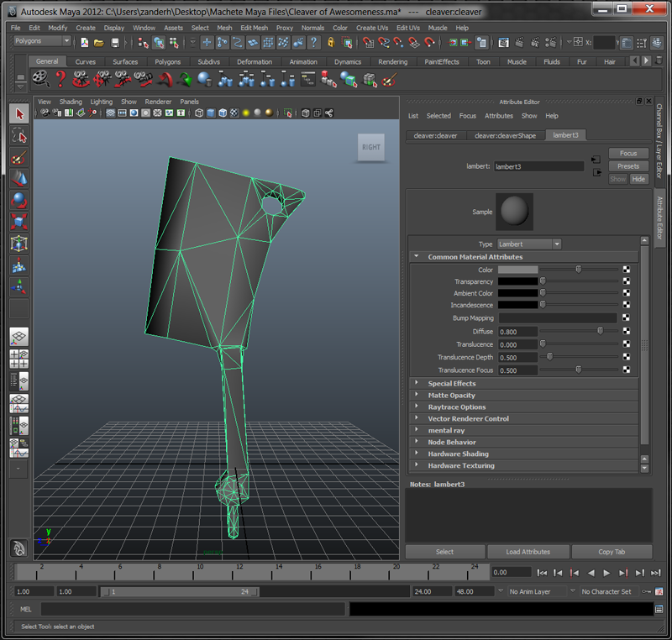Click the gray Color swatch
Viewport: 672px width, 640px height.
517,270
